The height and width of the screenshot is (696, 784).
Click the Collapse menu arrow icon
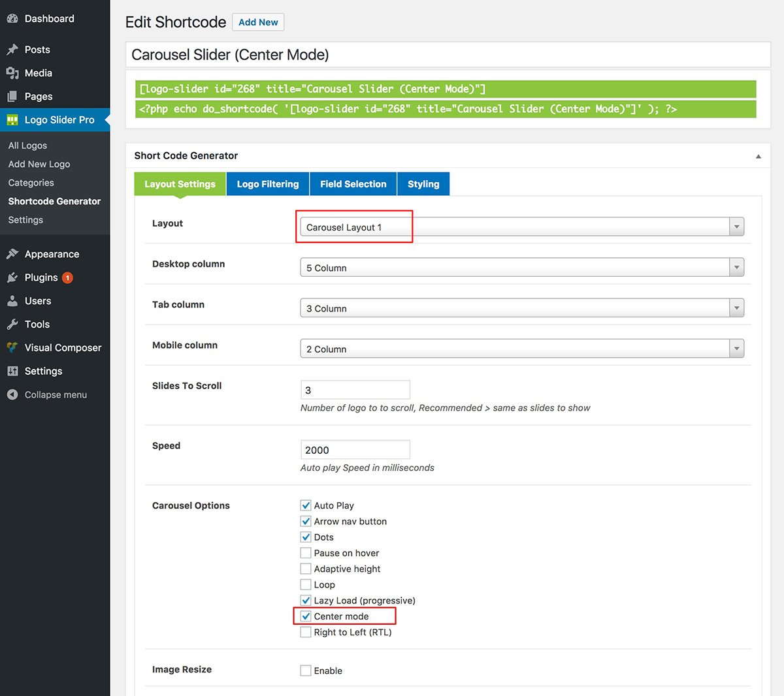coord(12,394)
